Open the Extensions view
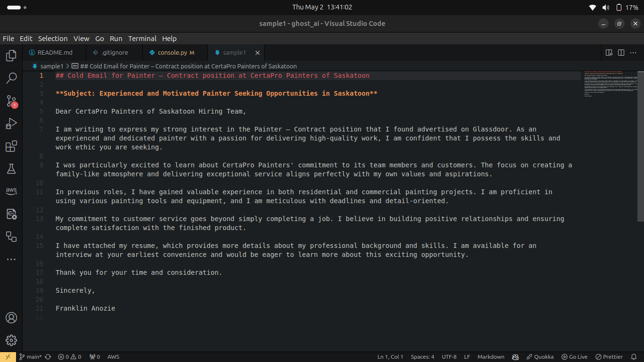Image resolution: width=644 pixels, height=362 pixels. coord(11,146)
